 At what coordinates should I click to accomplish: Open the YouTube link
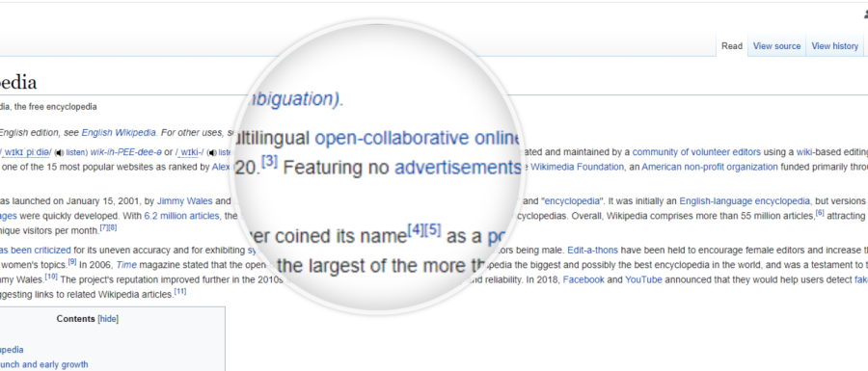tap(644, 279)
